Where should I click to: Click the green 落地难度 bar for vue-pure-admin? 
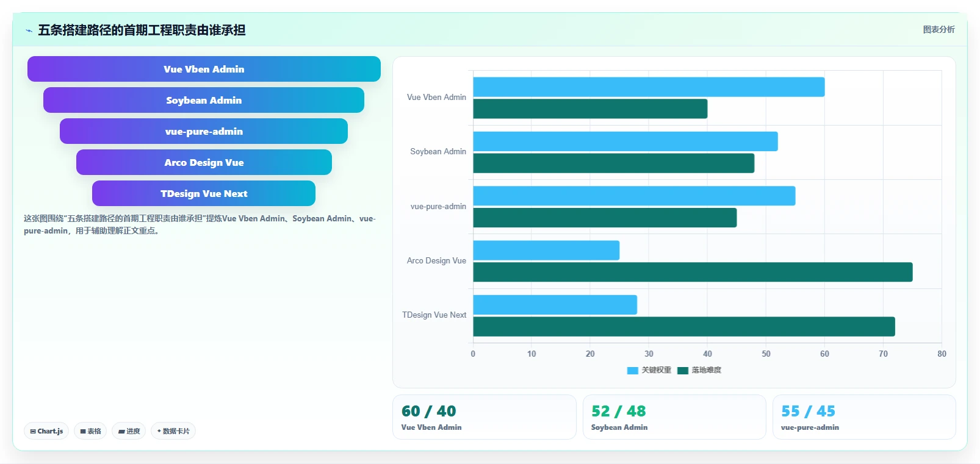click(x=605, y=218)
